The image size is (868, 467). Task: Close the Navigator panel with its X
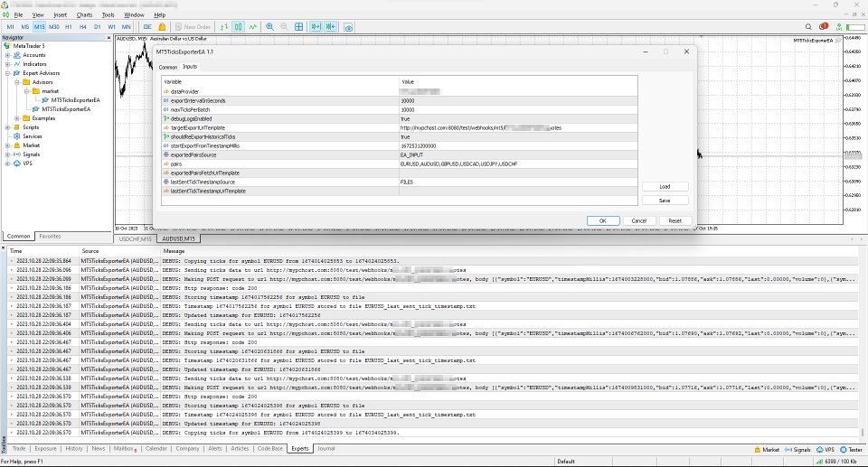coord(108,38)
